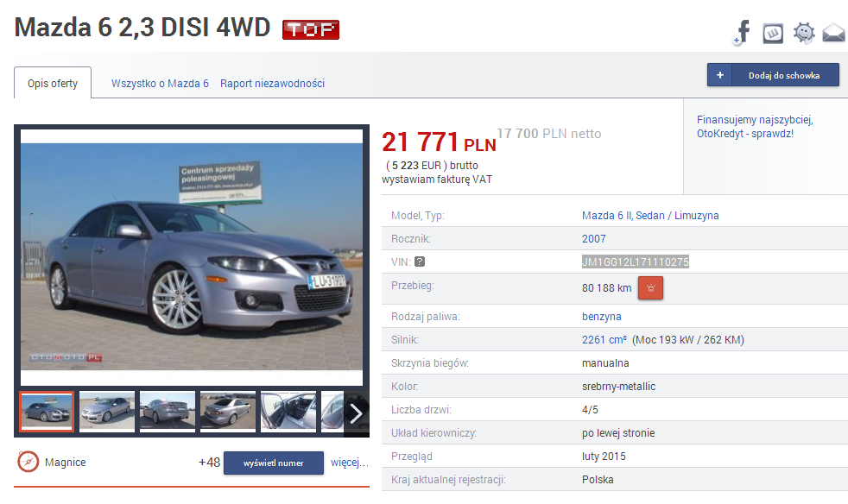Share the listing on Facebook
Screen dimensions: 848x504
tap(742, 33)
